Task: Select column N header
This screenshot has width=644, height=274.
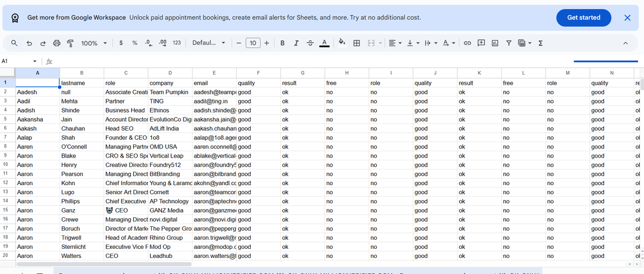Action: pos(611,72)
